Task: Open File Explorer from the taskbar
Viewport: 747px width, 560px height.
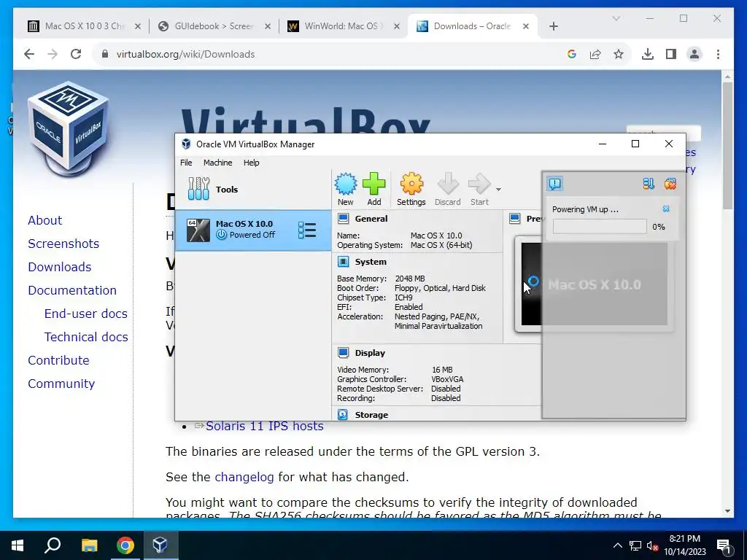Action: tap(89, 545)
